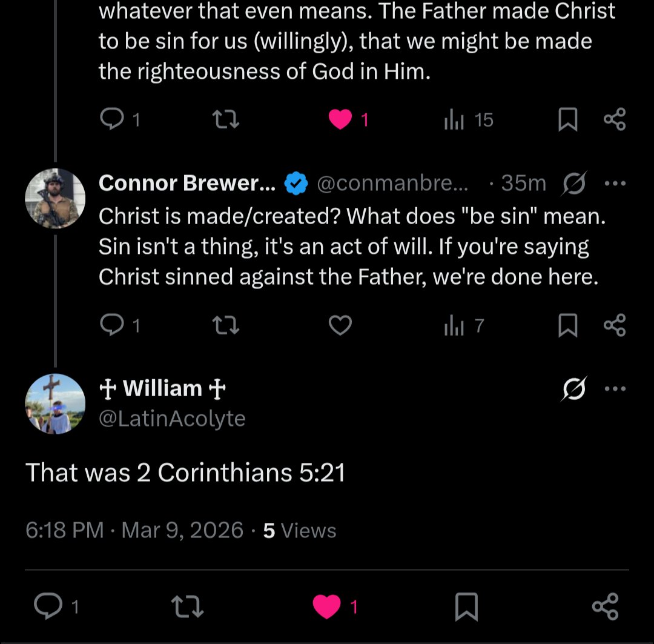Image resolution: width=654 pixels, height=644 pixels.
Task: Reply to William's main tweet
Action: [x=48, y=606]
